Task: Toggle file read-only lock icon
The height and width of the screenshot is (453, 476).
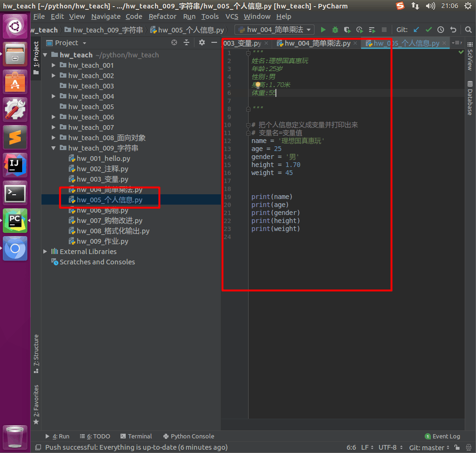Action: [457, 447]
